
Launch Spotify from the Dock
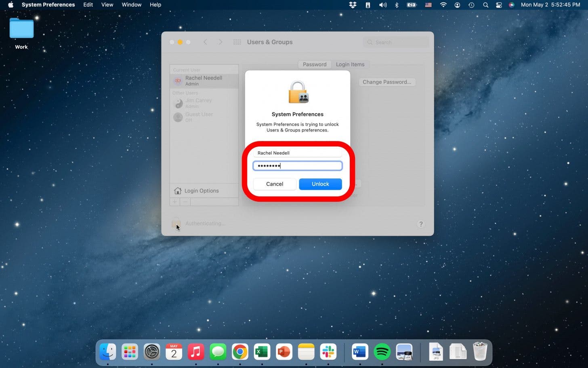pyautogui.click(x=382, y=352)
